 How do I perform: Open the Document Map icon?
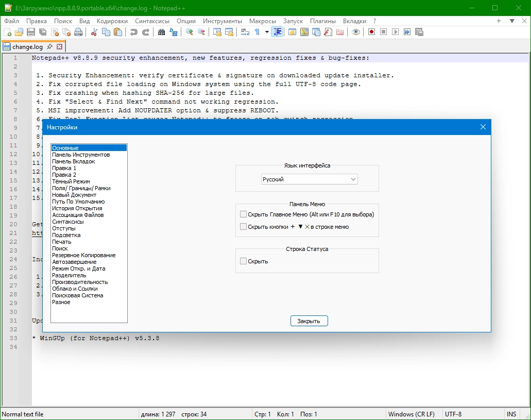(x=304, y=32)
